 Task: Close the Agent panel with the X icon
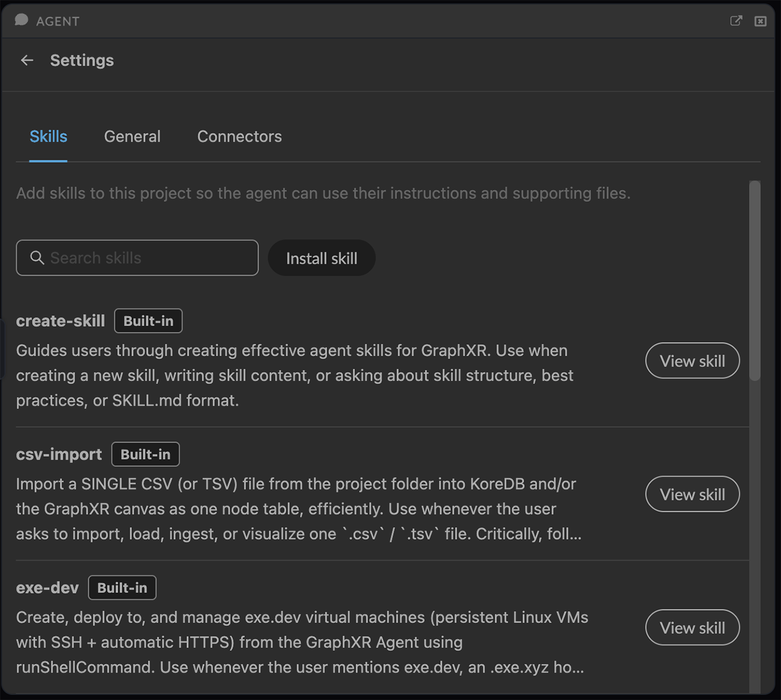[x=760, y=21]
